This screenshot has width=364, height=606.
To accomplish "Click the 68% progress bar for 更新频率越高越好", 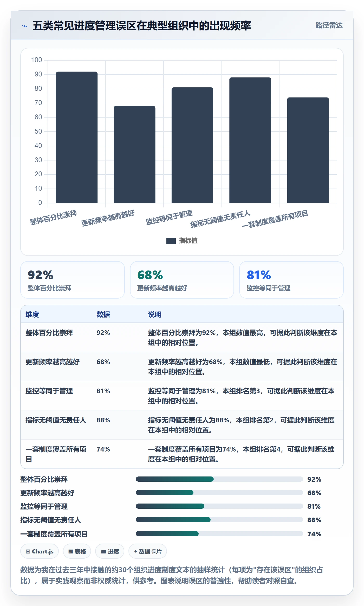I will (x=219, y=493).
